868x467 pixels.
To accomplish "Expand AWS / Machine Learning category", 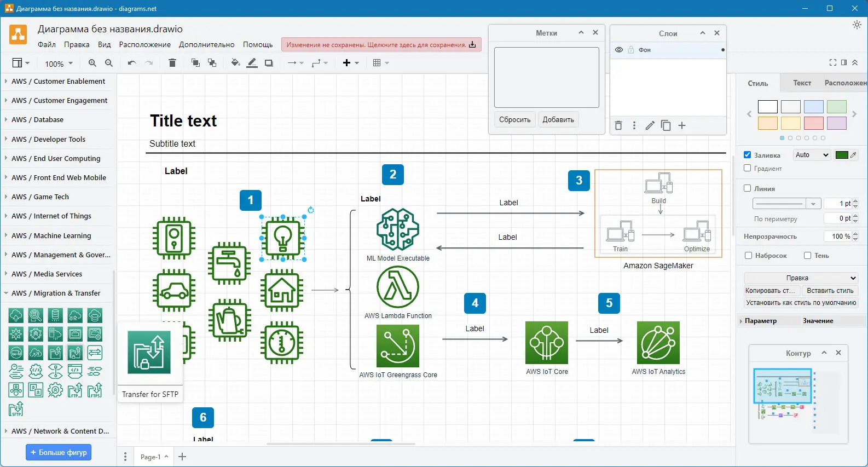I will coord(51,235).
